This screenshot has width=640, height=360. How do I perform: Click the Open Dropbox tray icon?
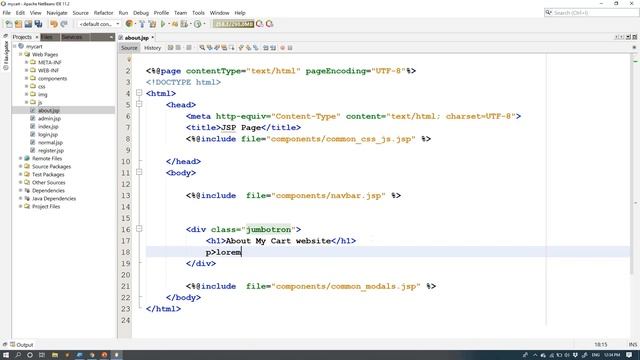tap(576, 355)
